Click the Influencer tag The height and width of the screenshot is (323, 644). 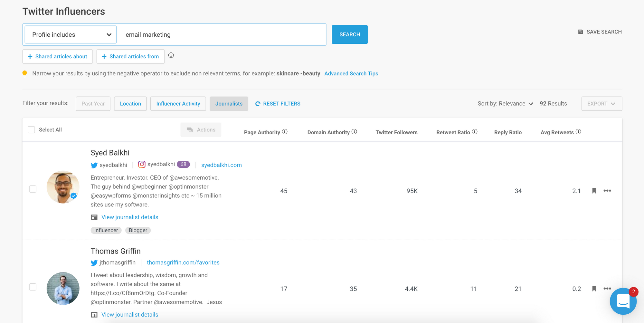pyautogui.click(x=106, y=231)
